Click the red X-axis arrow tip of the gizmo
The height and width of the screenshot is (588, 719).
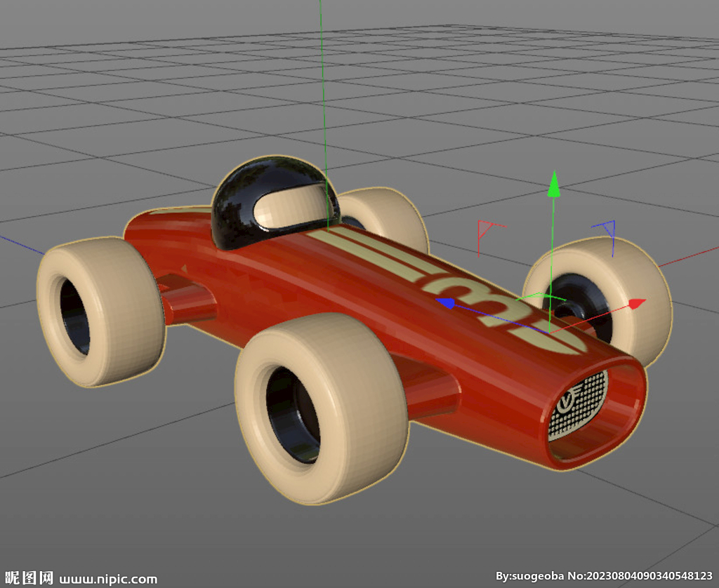[637, 303]
